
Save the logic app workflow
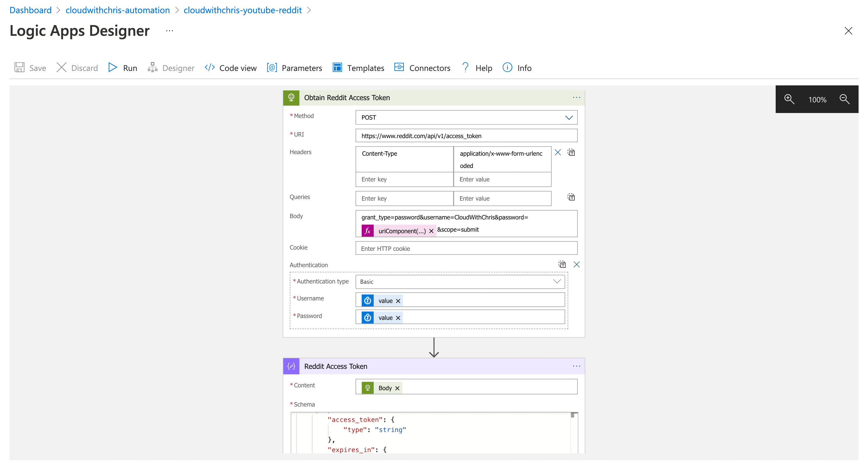point(30,67)
